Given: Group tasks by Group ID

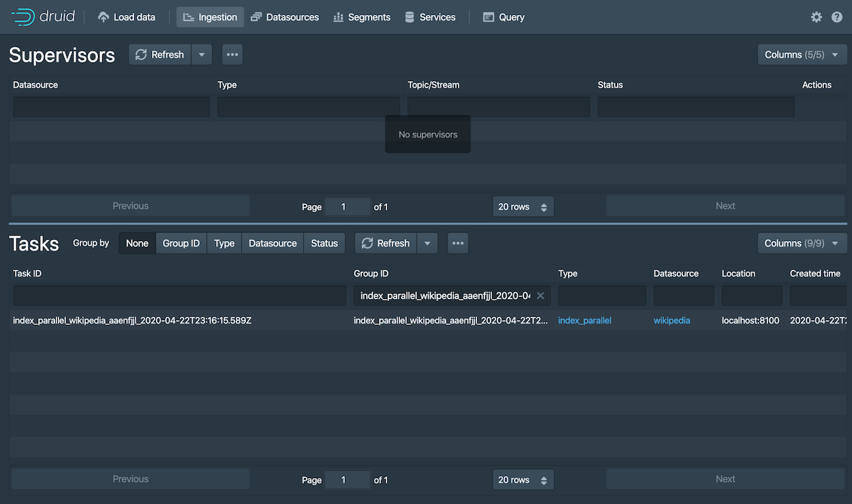Looking at the screenshot, I should 181,243.
